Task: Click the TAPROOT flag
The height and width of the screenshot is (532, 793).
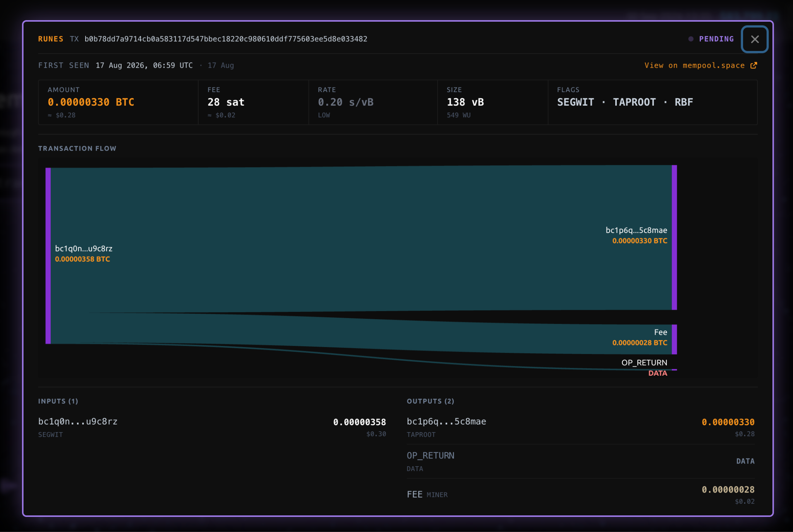Action: pos(634,102)
